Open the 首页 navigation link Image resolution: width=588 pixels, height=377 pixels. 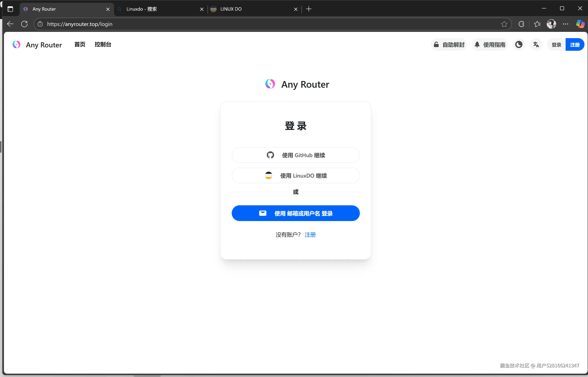80,45
